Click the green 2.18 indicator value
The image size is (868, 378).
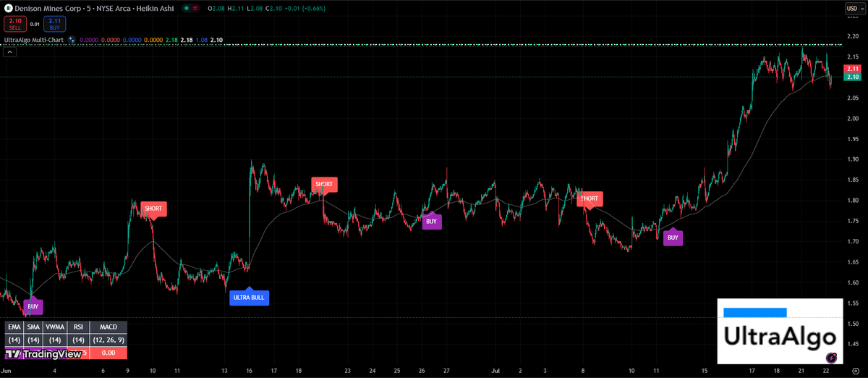pyautogui.click(x=171, y=40)
